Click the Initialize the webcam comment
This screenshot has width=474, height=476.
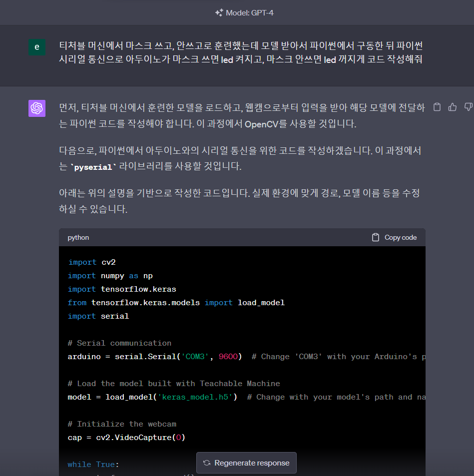[x=122, y=424]
